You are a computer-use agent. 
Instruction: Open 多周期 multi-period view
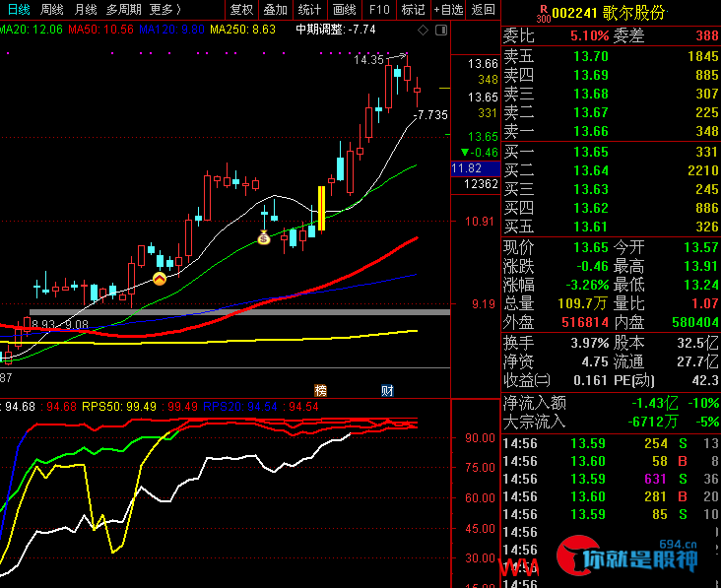(x=124, y=9)
